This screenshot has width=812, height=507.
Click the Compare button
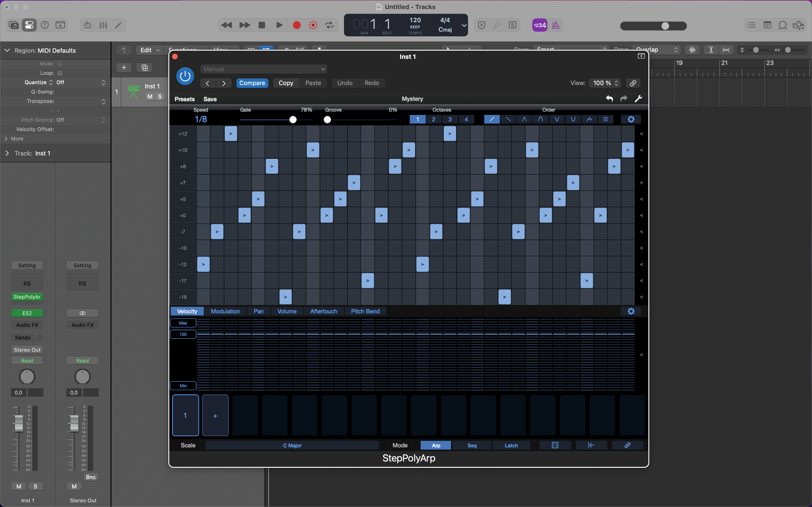[x=252, y=83]
